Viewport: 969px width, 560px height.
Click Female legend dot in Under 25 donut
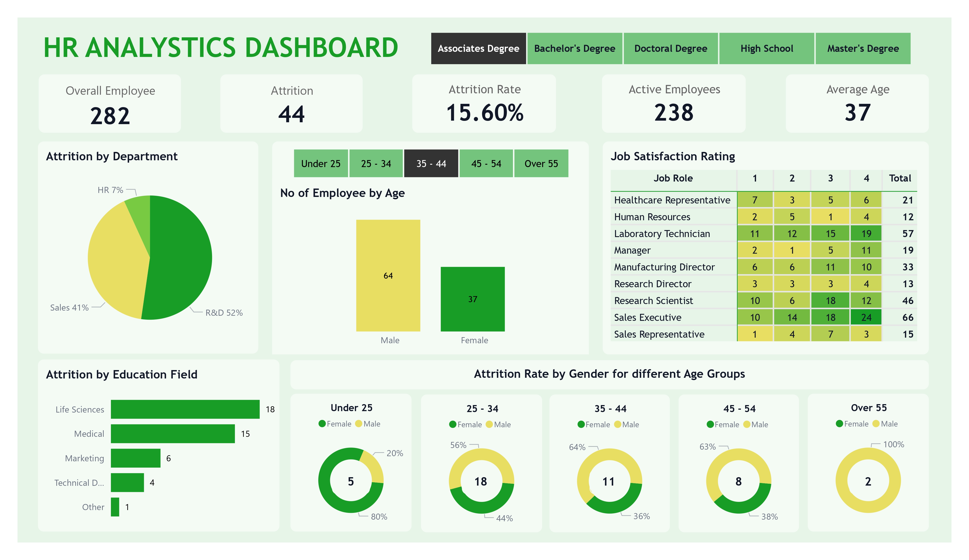click(322, 423)
